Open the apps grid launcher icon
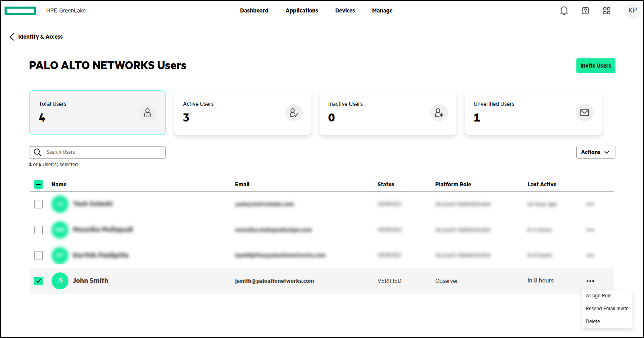 (607, 11)
